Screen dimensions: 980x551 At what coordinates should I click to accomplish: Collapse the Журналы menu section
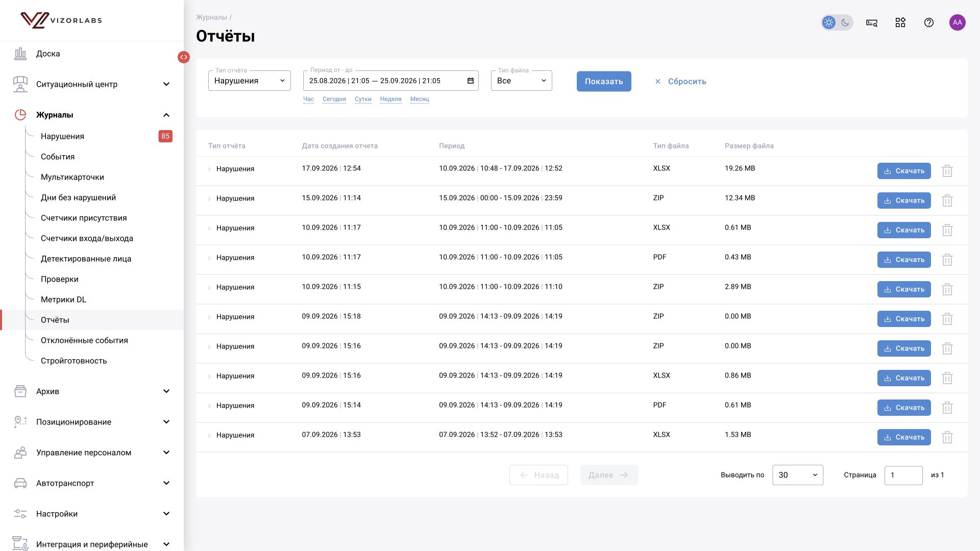pyautogui.click(x=166, y=115)
